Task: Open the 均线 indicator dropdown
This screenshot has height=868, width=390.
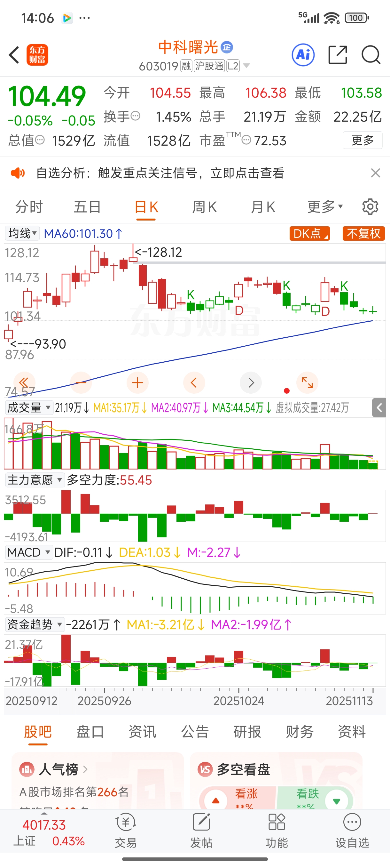Action: (22, 233)
